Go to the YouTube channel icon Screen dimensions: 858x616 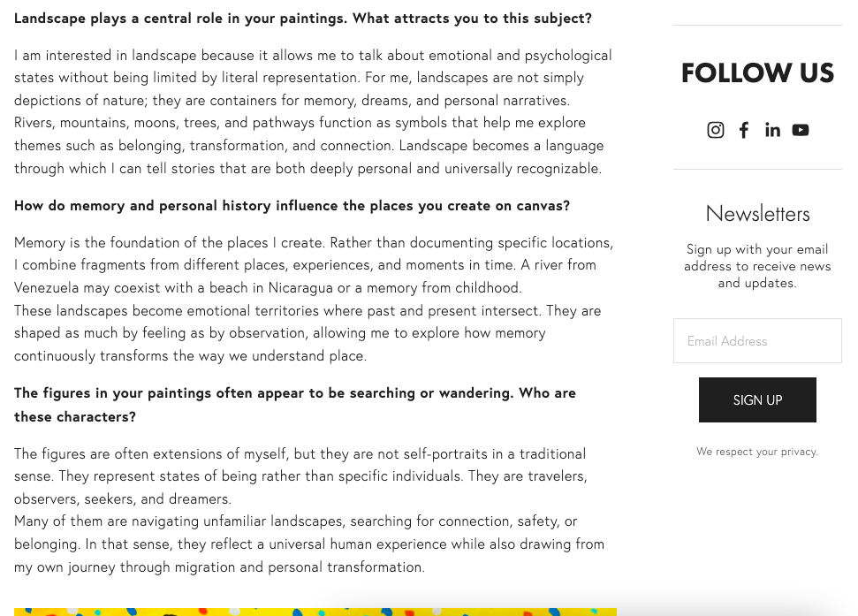800,130
